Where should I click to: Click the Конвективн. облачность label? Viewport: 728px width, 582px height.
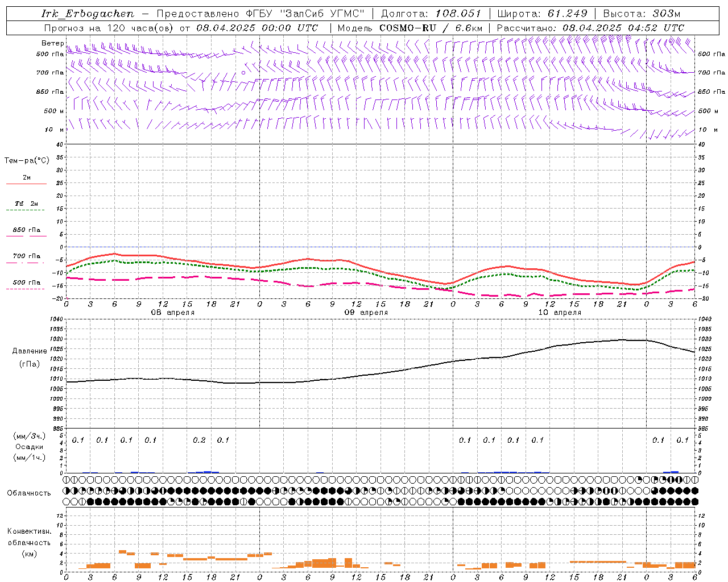click(x=29, y=537)
